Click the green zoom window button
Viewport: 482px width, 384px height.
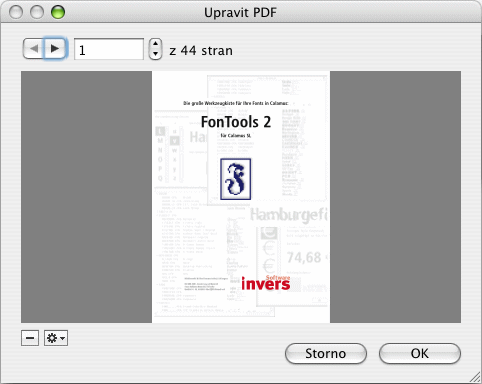click(58, 12)
